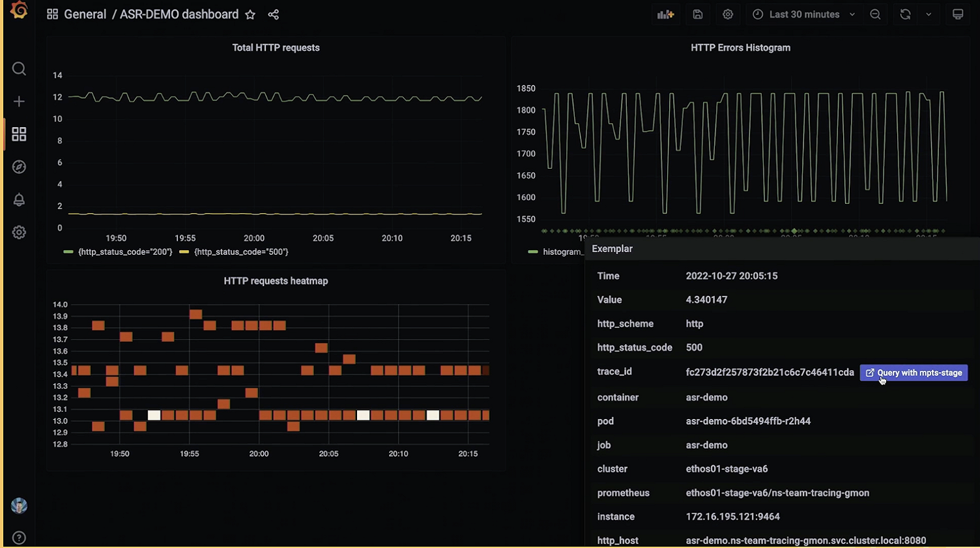Viewport: 980px width, 548px height.
Task: Click the trace_id value in the Exemplar tooltip
Action: tap(770, 372)
